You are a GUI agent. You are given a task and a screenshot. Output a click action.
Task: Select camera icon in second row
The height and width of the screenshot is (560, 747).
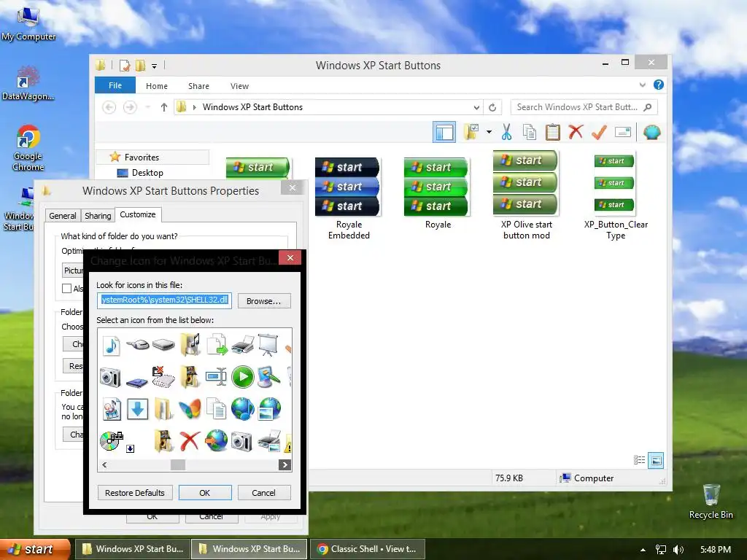[111, 377]
